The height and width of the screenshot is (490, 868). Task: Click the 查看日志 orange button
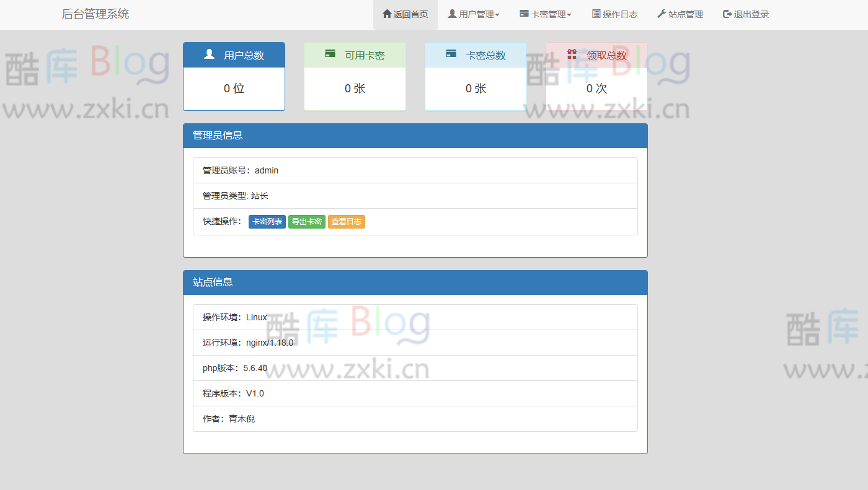346,221
